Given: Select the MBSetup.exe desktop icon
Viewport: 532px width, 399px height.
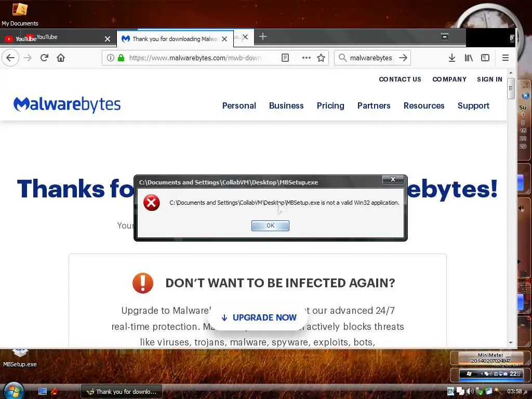Looking at the screenshot, I should tap(20, 358).
